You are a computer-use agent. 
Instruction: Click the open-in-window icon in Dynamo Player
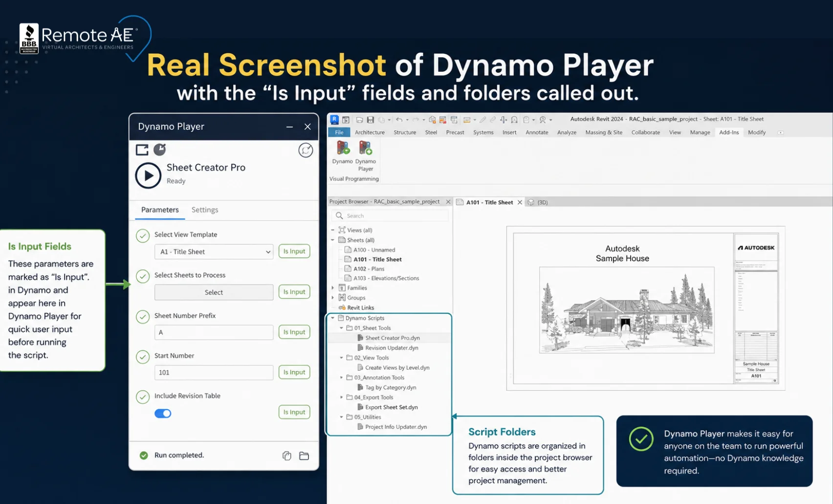pyautogui.click(x=142, y=150)
